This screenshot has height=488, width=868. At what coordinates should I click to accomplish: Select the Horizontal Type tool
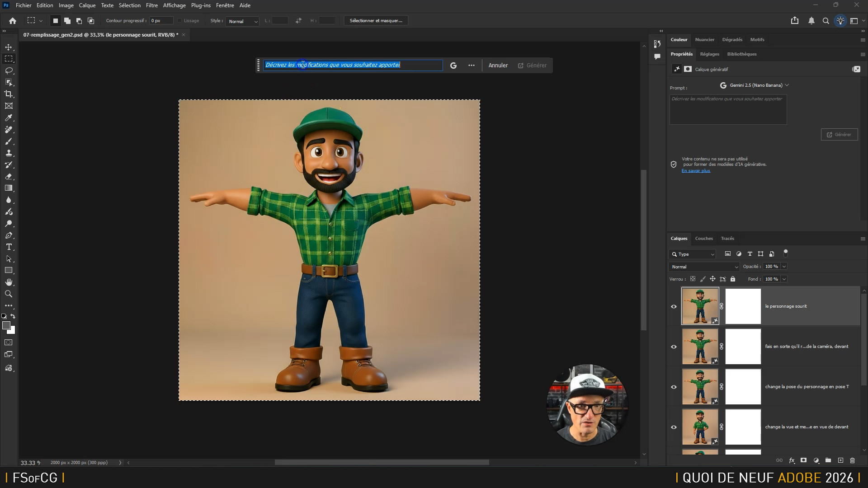pyautogui.click(x=9, y=247)
